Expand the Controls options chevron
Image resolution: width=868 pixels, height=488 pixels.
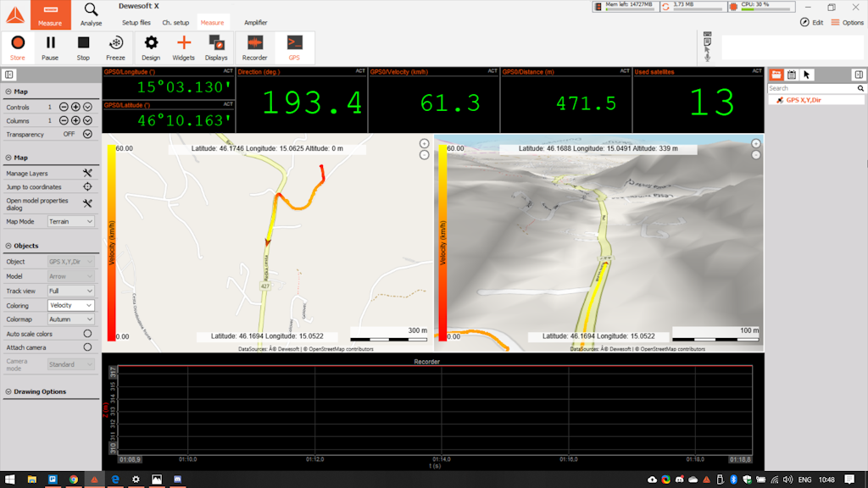(87, 107)
